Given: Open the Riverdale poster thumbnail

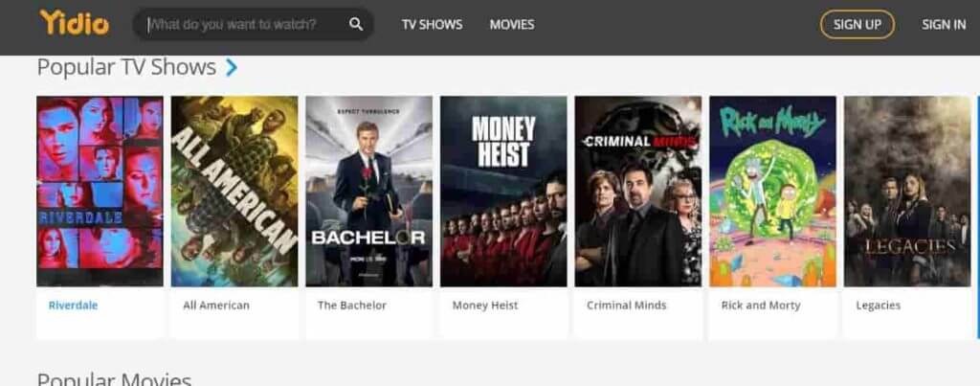Looking at the screenshot, I should [100, 192].
